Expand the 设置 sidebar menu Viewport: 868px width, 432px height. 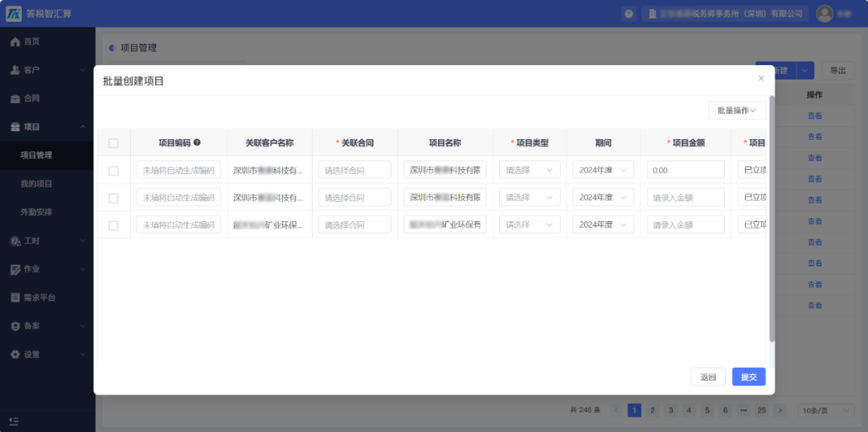tap(83, 355)
